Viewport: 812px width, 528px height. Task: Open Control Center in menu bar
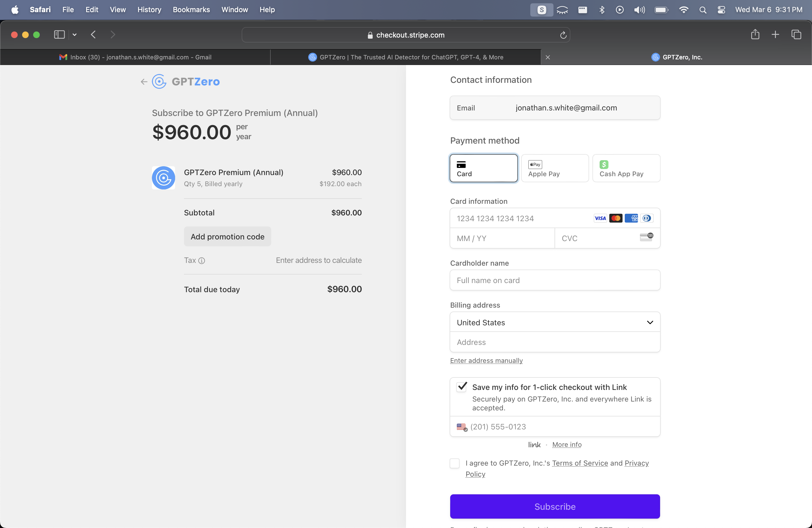[x=721, y=10]
